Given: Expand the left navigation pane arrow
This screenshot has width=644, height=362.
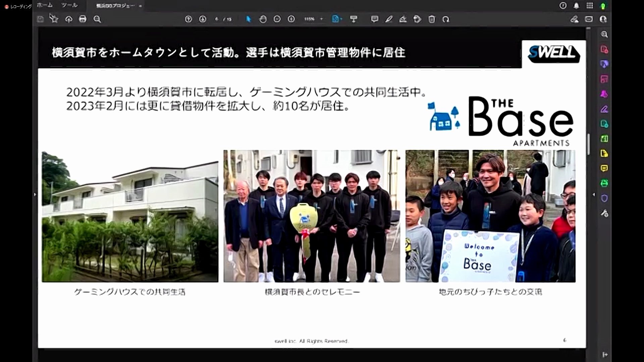Looking at the screenshot, I should click(35, 194).
